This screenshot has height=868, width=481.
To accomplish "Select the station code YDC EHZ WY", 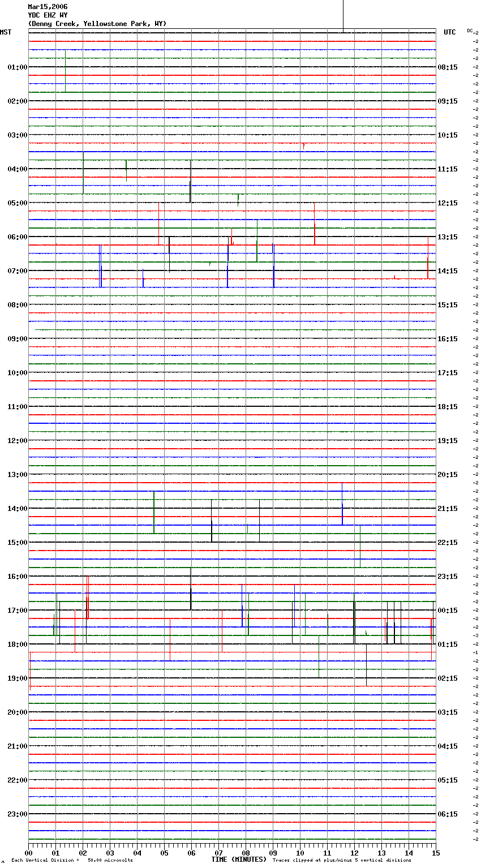I will point(48,15).
